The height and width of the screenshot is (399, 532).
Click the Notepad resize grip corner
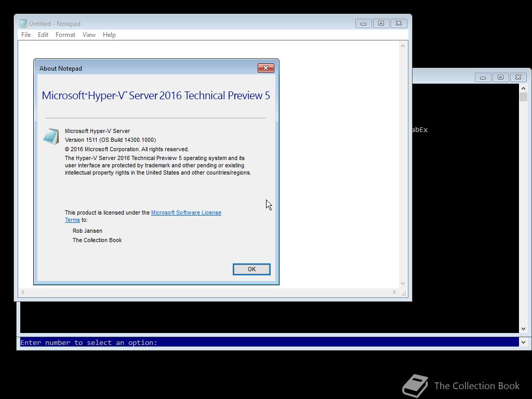[403, 293]
